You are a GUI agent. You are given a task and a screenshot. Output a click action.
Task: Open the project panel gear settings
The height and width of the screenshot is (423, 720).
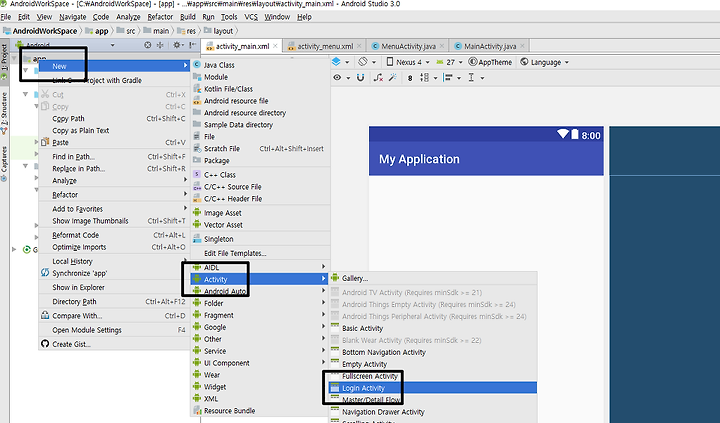click(178, 45)
